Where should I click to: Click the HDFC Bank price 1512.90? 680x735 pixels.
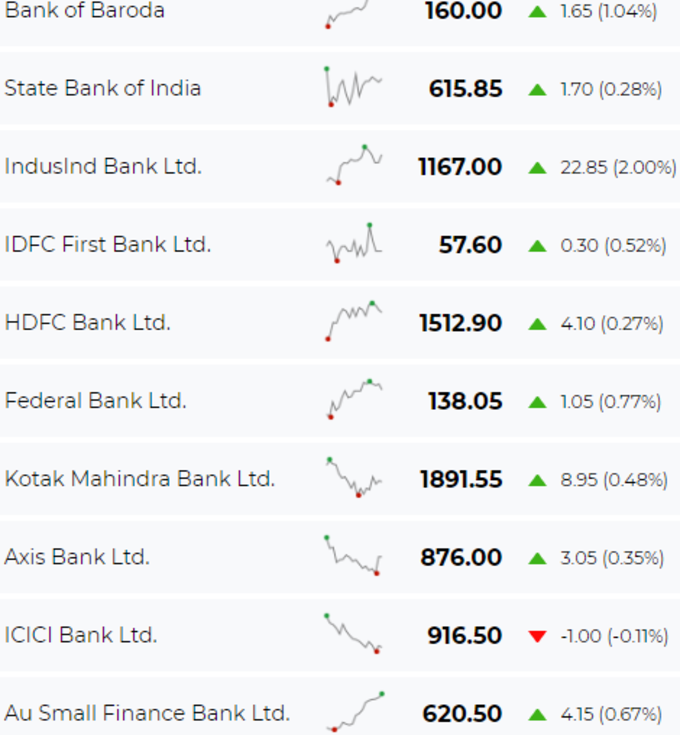pyautogui.click(x=461, y=323)
